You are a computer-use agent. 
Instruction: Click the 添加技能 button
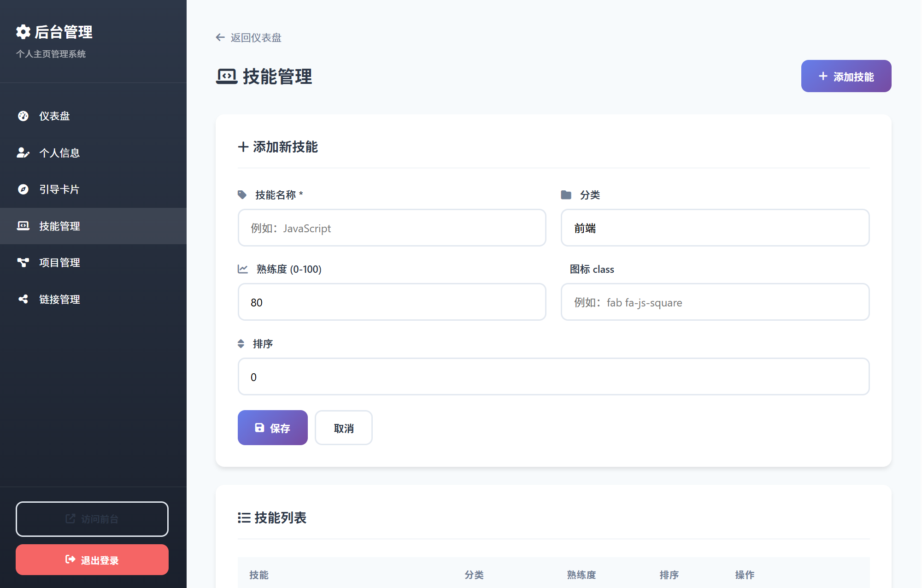pyautogui.click(x=846, y=76)
